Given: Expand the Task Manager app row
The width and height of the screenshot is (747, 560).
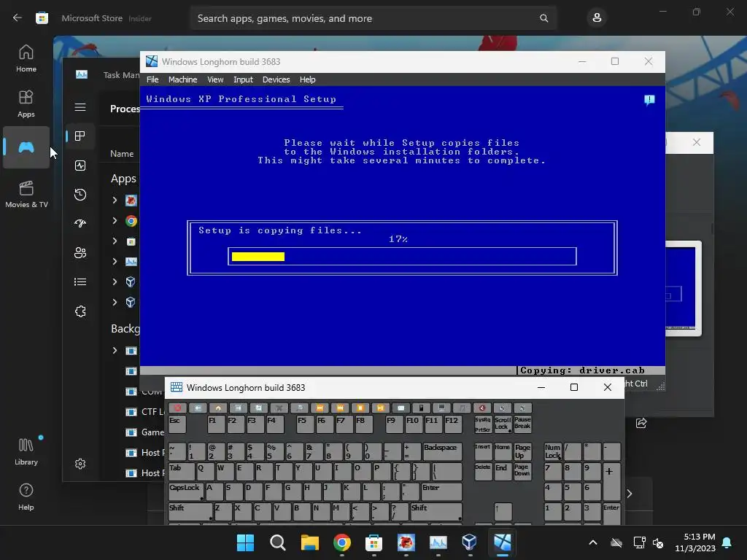Looking at the screenshot, I should [x=115, y=262].
